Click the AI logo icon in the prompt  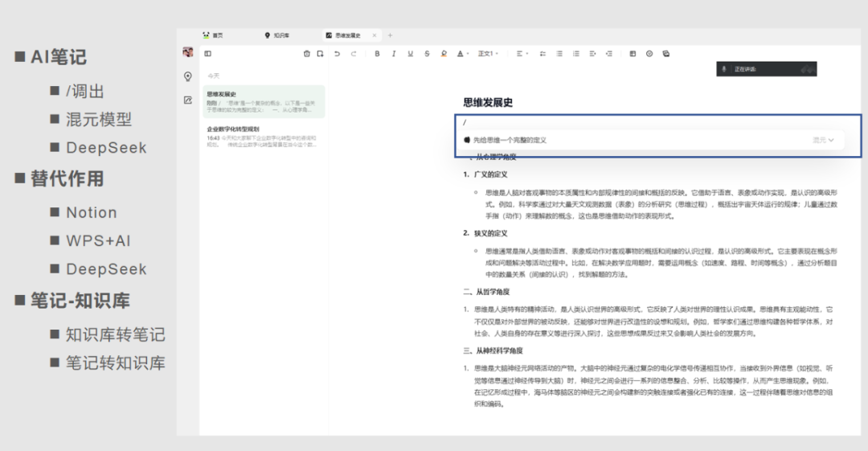pyautogui.click(x=467, y=140)
